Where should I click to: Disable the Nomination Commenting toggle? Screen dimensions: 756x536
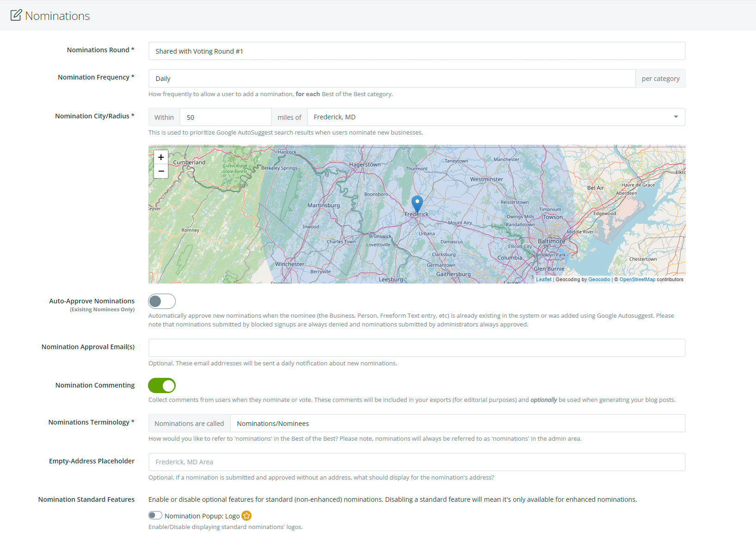[x=162, y=385]
